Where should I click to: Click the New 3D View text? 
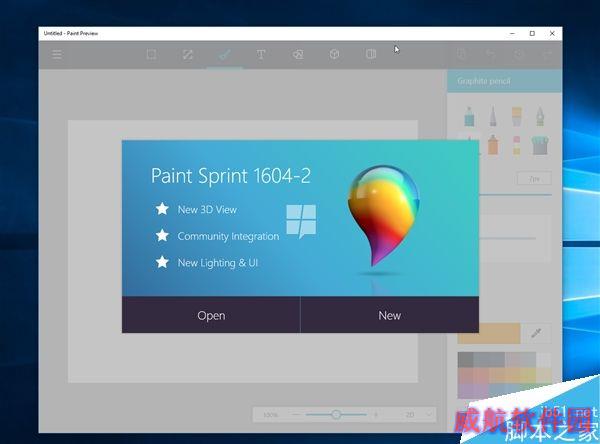tap(207, 209)
